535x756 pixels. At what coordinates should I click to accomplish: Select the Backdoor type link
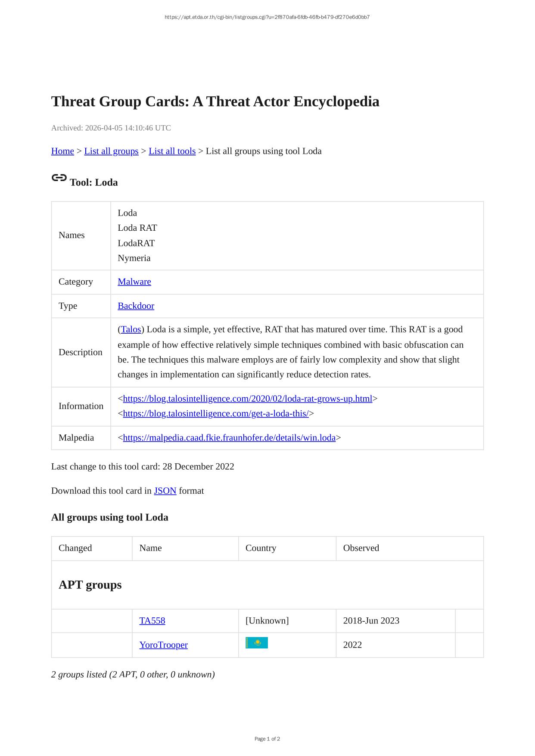pyautogui.click(x=136, y=306)
